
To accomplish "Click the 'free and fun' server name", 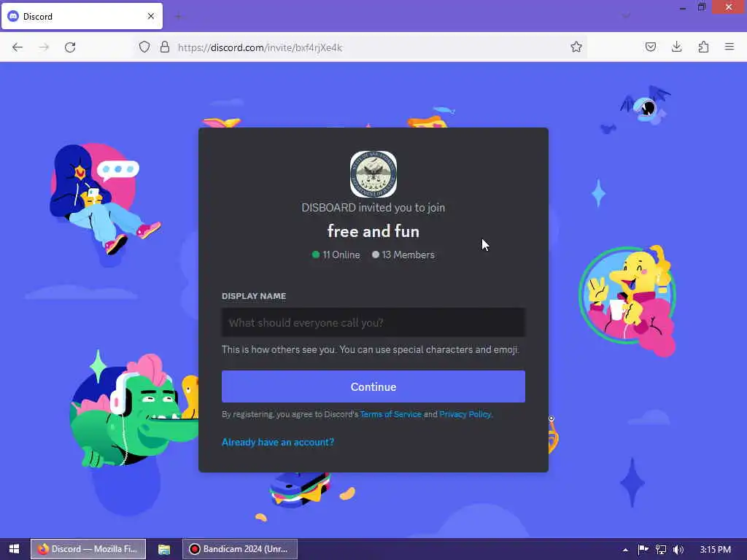I will pos(373,231).
